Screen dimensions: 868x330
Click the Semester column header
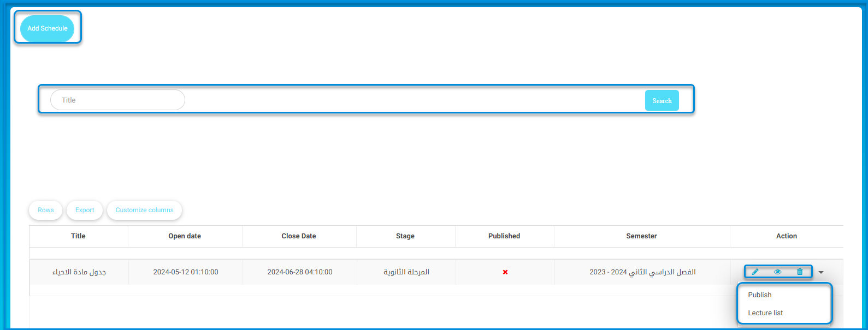(642, 236)
